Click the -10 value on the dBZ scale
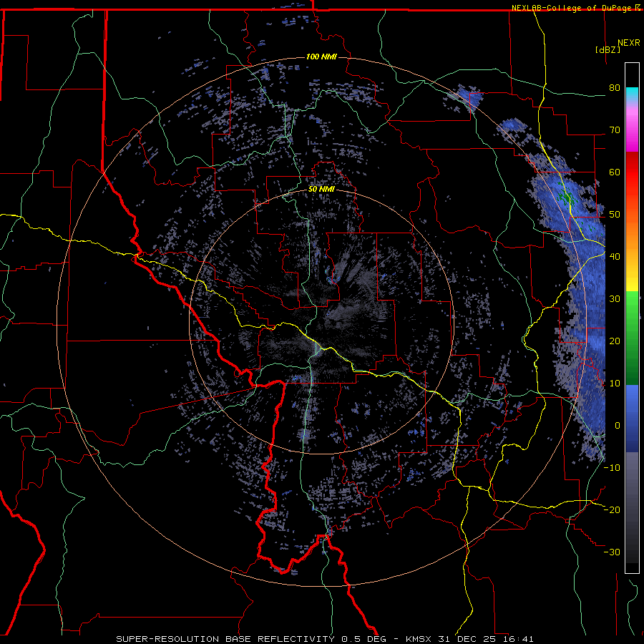 click(613, 467)
